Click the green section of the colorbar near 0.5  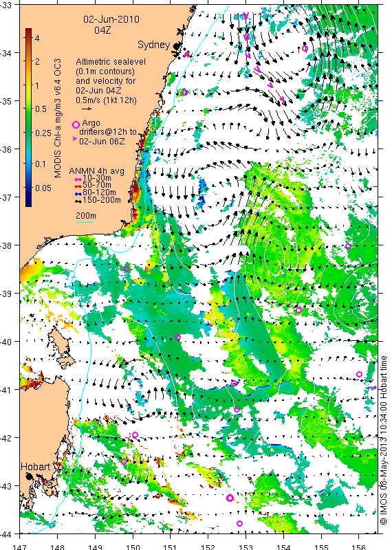[29, 109]
